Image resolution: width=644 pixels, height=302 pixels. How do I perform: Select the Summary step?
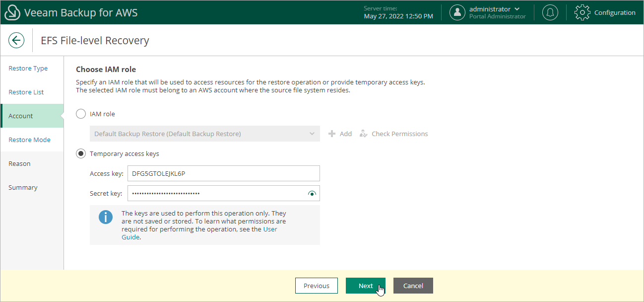(x=23, y=187)
